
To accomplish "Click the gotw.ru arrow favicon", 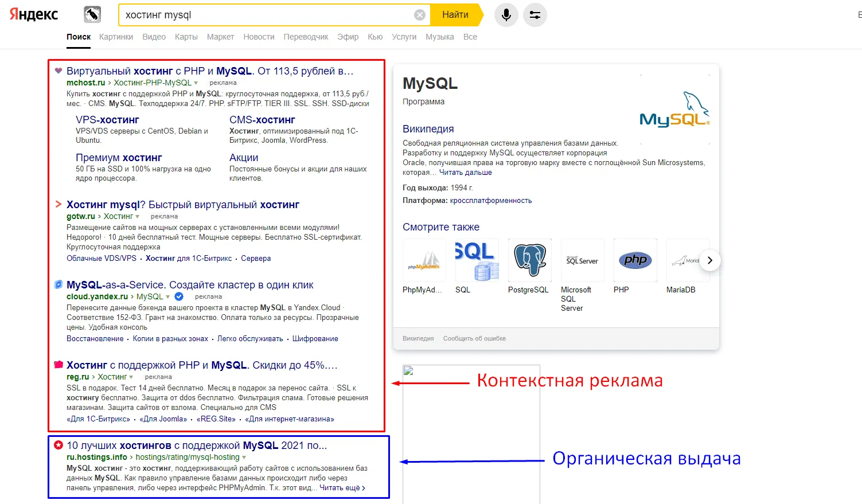I will [58, 204].
